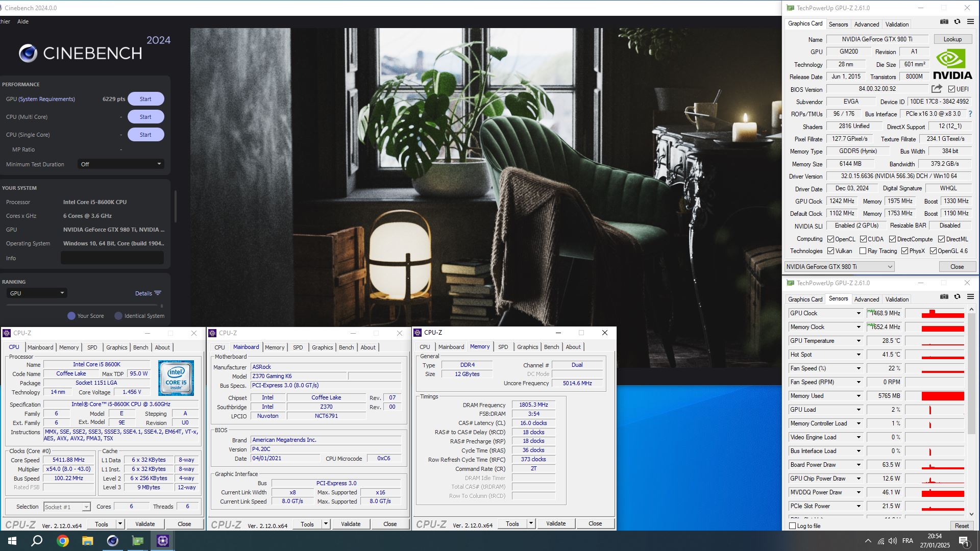The width and height of the screenshot is (980, 551).
Task: Click the refresh icon in the GPU-Z Sensors window
Action: (958, 297)
